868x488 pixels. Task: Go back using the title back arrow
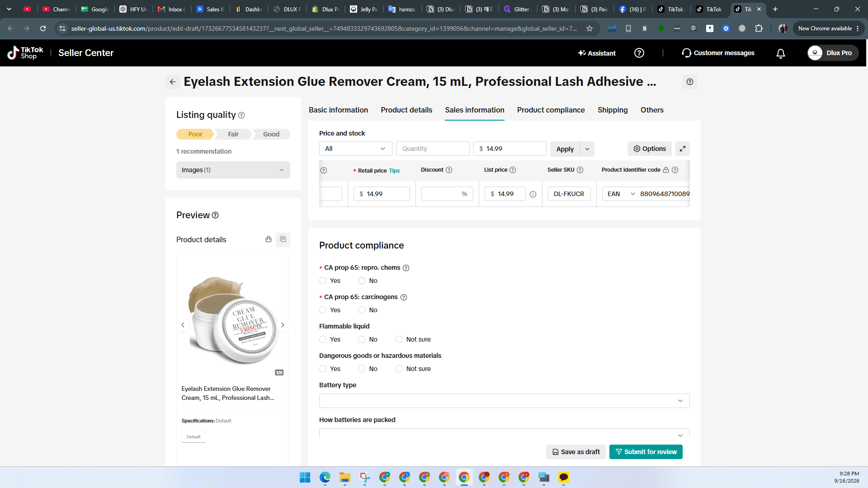coord(173,82)
